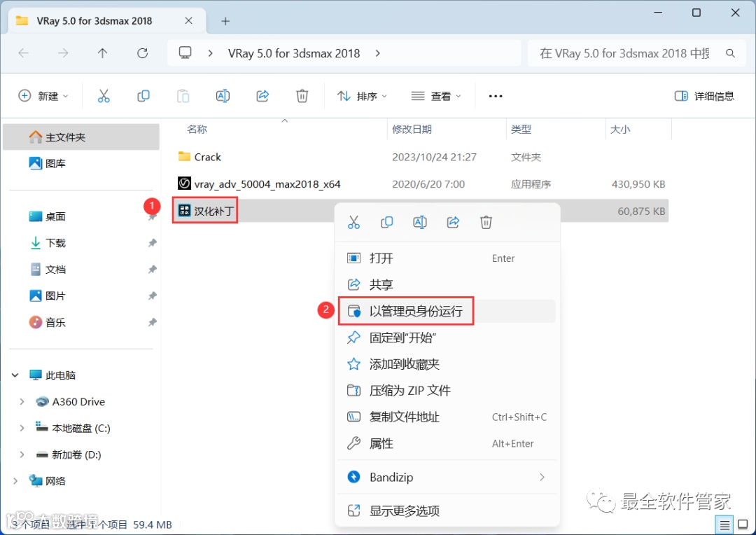Image resolution: width=756 pixels, height=535 pixels.
Task: Click the Delete trash icon in the main toolbar
Action: 302,96
